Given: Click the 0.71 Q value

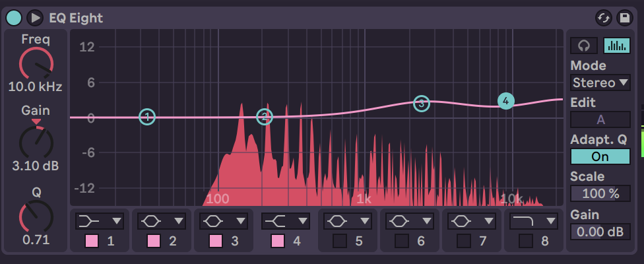Looking at the screenshot, I should pos(36,240).
